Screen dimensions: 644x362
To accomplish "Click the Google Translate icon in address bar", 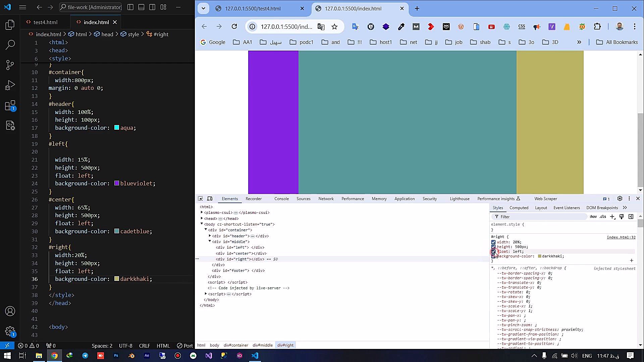I will 321,27.
